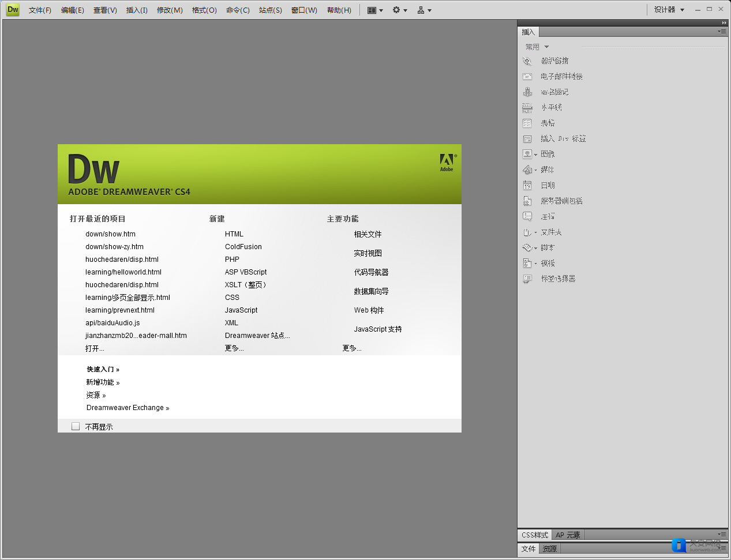Click the 模板 templates icon

point(527,263)
